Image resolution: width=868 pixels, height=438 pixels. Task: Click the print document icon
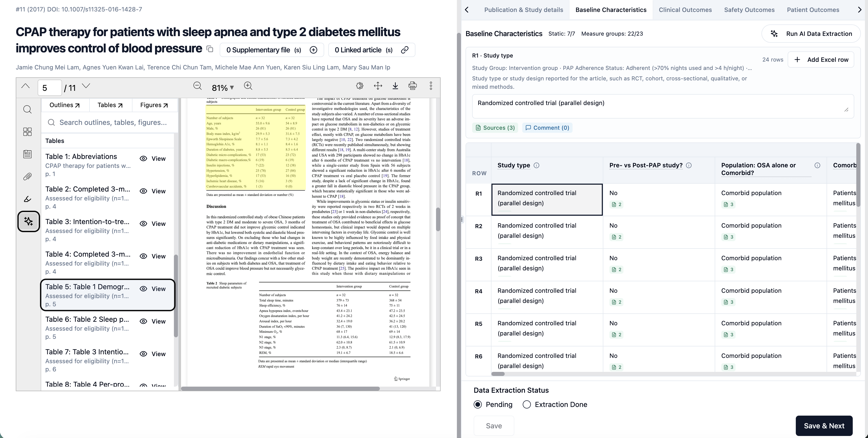click(412, 86)
